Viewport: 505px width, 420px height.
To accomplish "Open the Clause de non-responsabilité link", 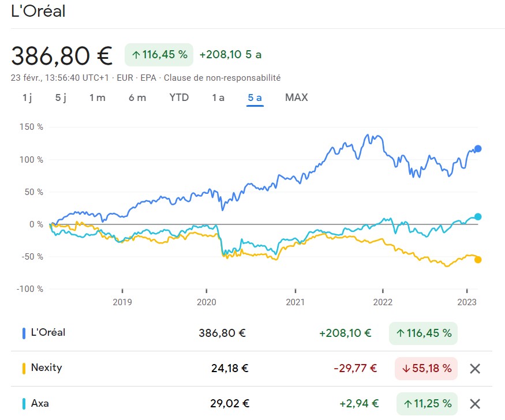I will tap(222, 78).
